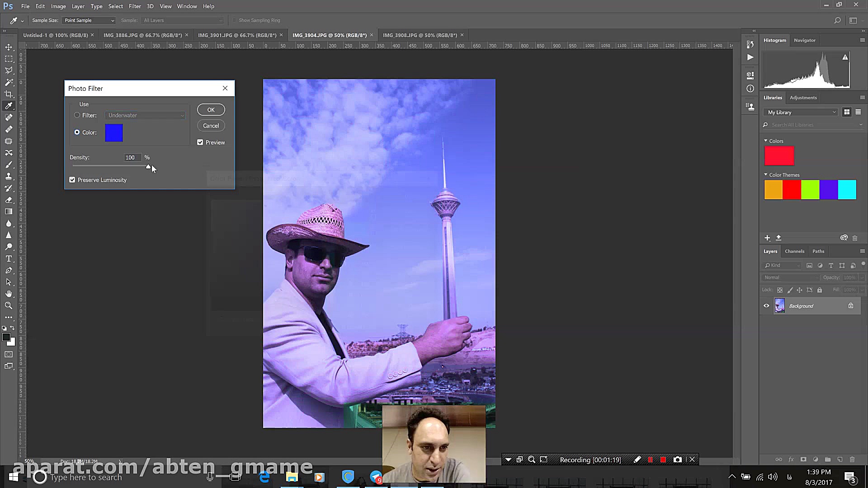Select the Filter radio button
868x488 pixels.
(x=77, y=115)
